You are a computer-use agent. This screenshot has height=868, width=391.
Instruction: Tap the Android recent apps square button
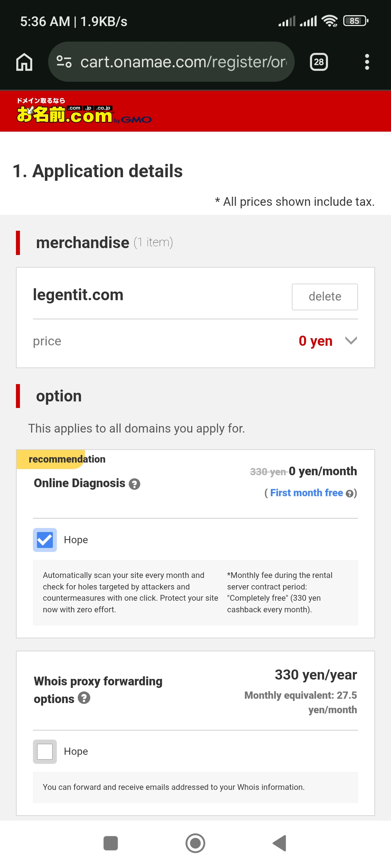click(x=111, y=843)
